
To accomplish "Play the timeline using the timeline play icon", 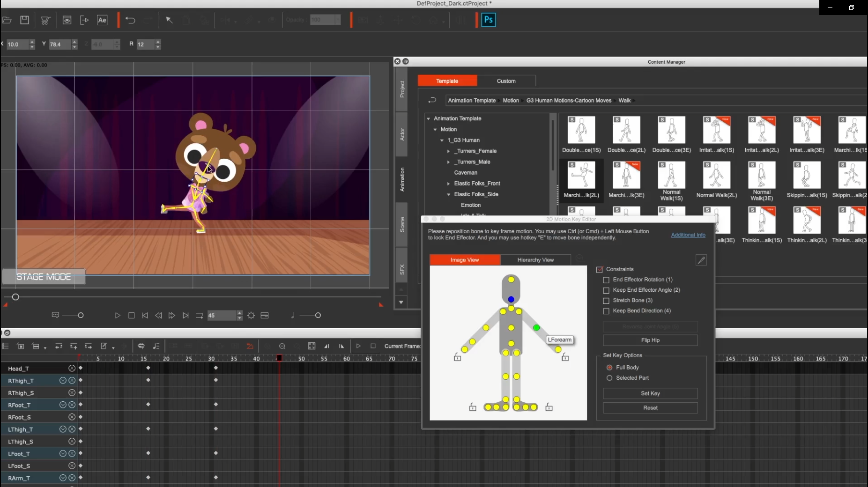I will tap(358, 346).
